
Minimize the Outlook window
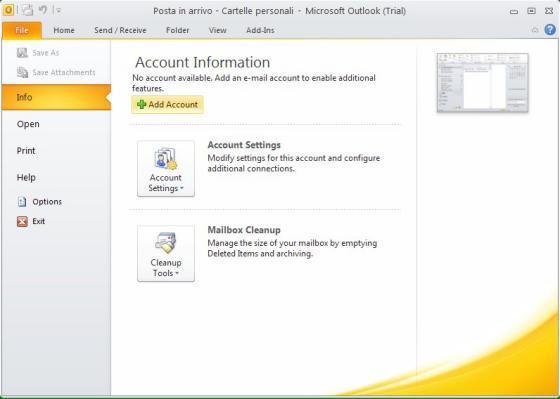(514, 11)
